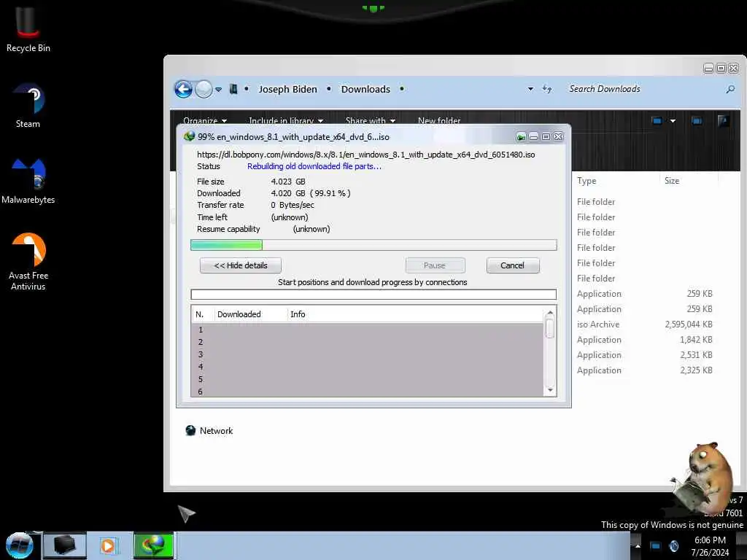Select the Application row sized 1,842 KB
The height and width of the screenshot is (560, 747).
click(645, 340)
